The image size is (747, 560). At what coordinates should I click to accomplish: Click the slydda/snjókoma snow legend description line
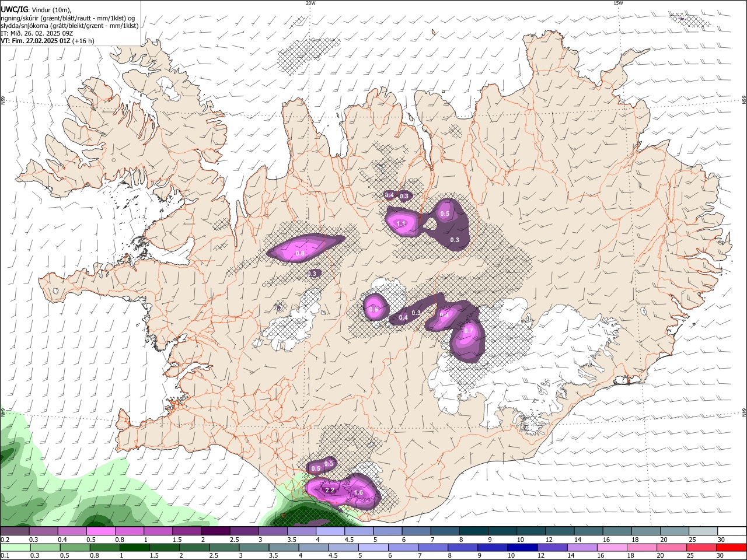click(69, 26)
